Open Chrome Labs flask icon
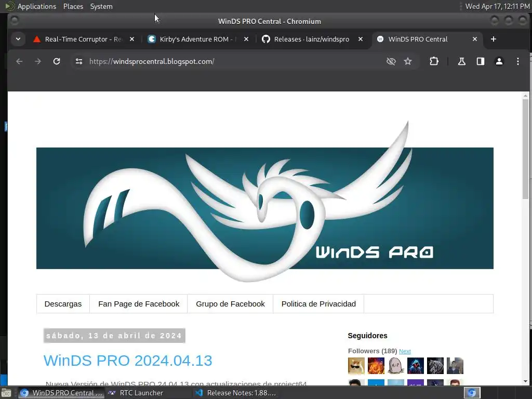This screenshot has height=399, width=532. 462,61
